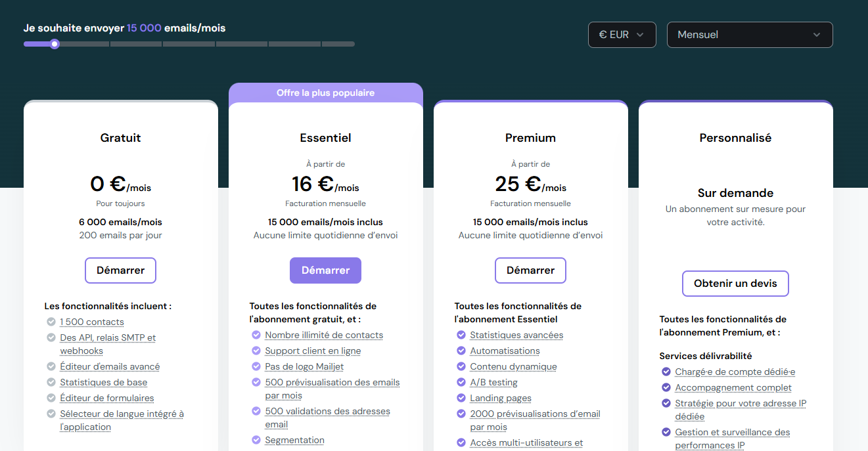The image size is (868, 451).
Task: Open the Pas de logo Mailjet link
Action: 304,366
